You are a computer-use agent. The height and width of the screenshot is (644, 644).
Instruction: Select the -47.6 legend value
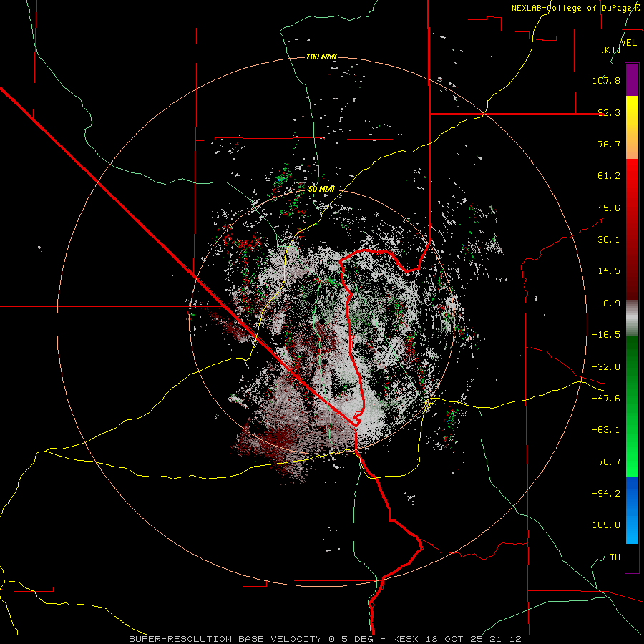coord(606,399)
